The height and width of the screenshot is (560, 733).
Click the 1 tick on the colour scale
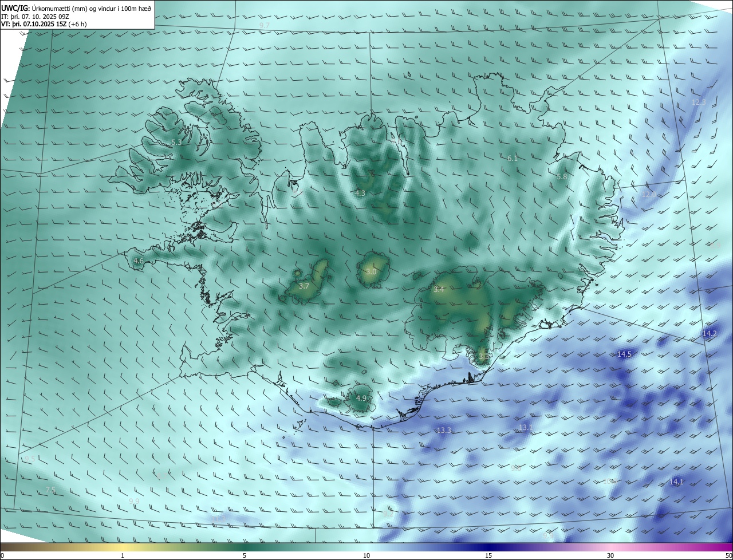coord(123,555)
